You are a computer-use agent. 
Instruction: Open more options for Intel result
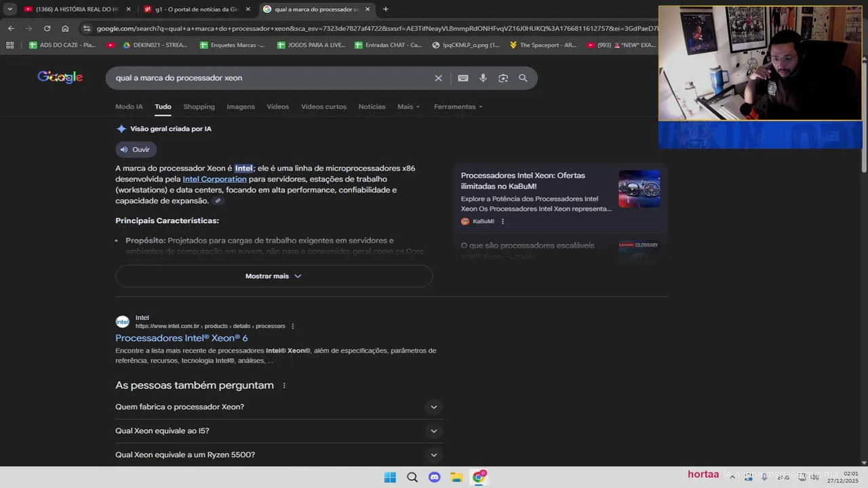293,326
